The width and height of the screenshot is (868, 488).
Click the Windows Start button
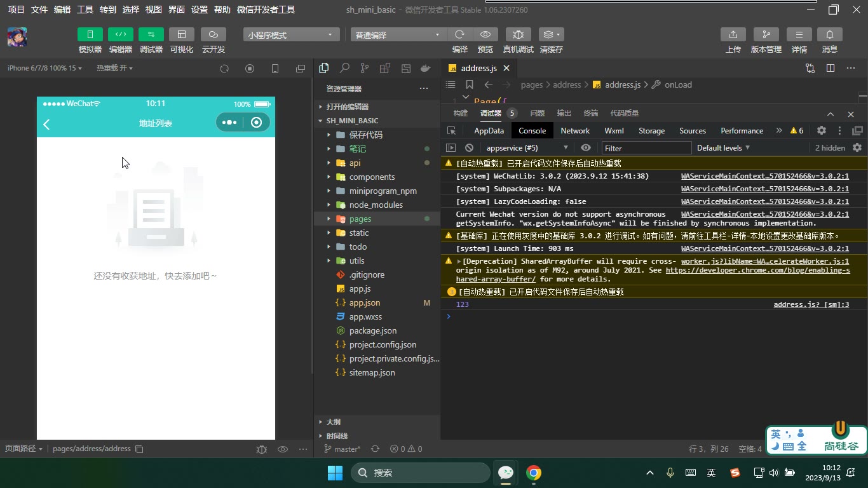point(335,473)
